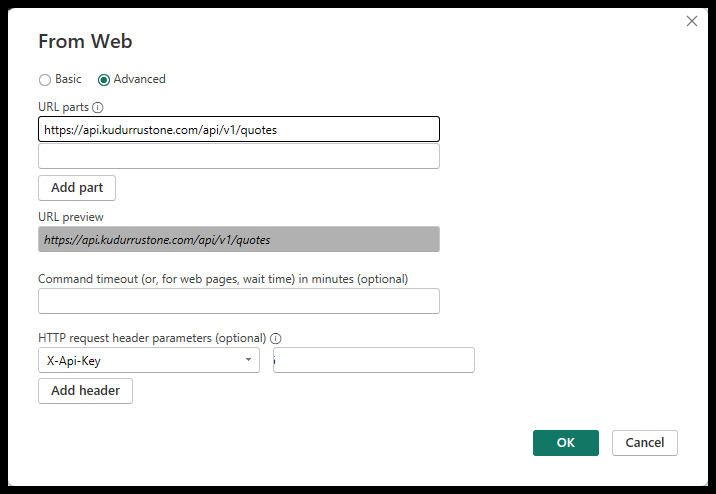Select the Basic radio button
The width and height of the screenshot is (716, 494).
(44, 80)
